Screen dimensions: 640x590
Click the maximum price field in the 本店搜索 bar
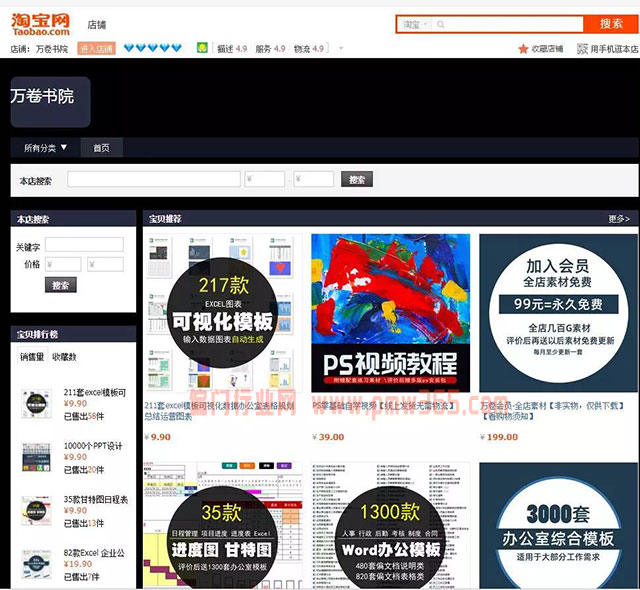tap(313, 179)
